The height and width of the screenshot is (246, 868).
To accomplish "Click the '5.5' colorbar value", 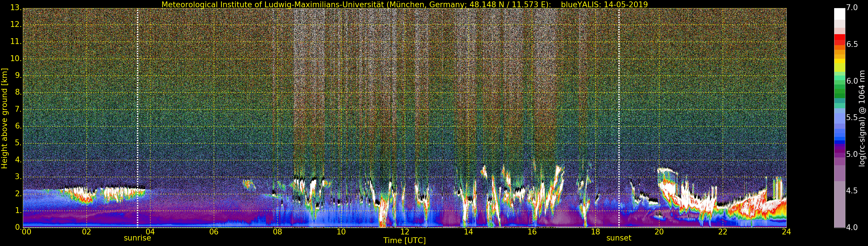I will click(852, 117).
